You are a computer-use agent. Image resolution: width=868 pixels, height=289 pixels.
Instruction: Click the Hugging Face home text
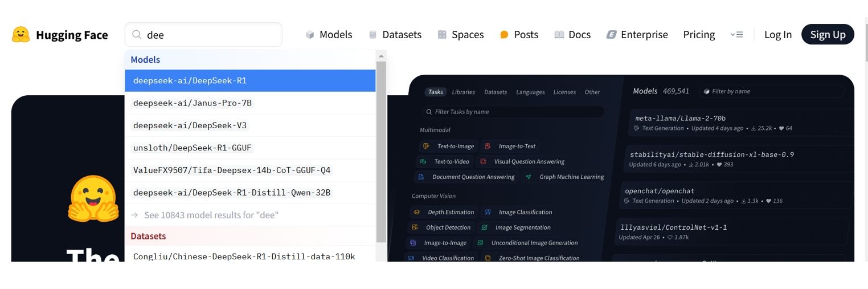(x=72, y=35)
